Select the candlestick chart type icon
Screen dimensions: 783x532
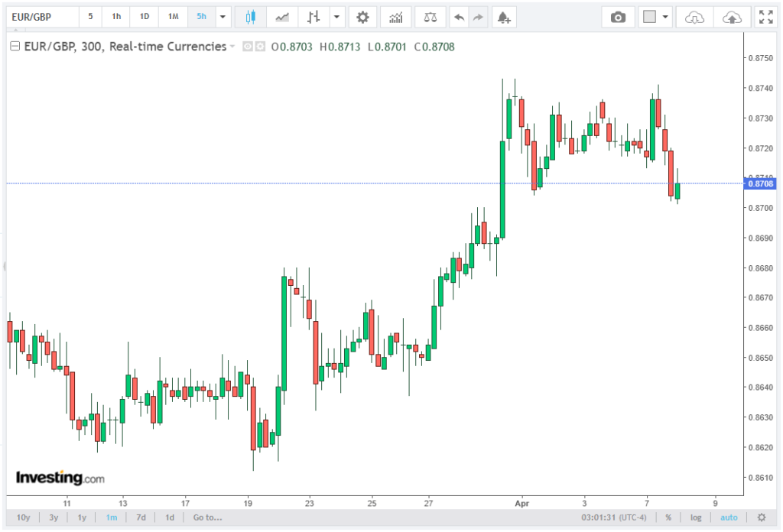[250, 17]
